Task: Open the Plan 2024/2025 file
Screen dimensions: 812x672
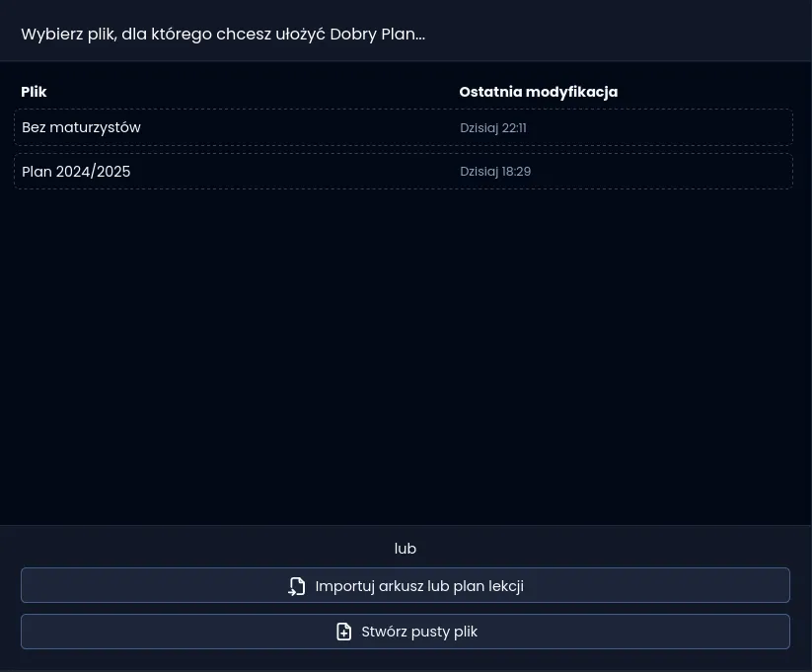Action: click(x=76, y=172)
